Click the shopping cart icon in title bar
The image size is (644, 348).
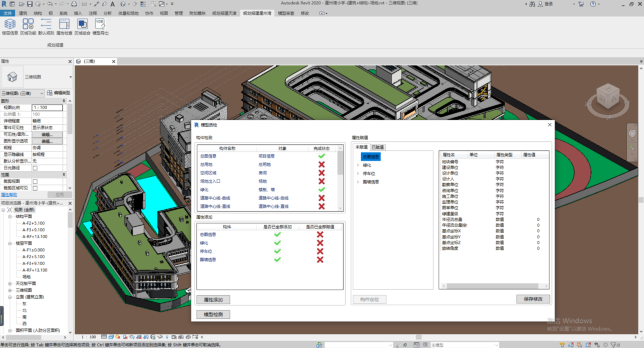coord(581,4)
